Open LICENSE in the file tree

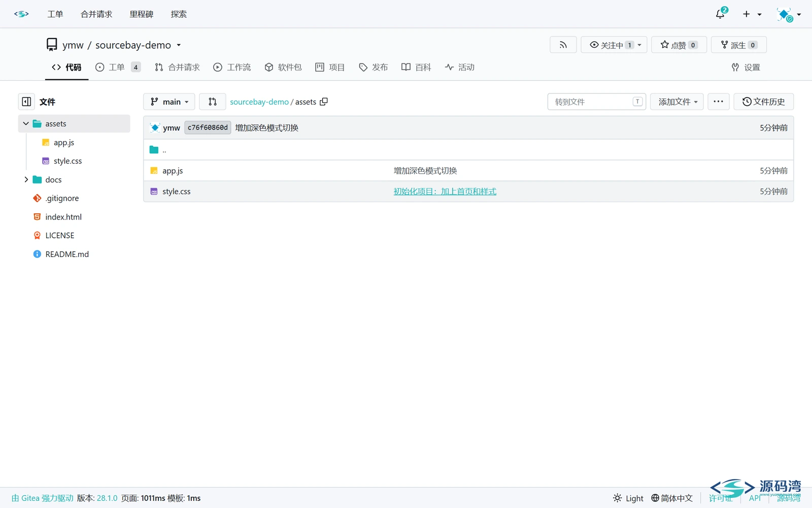(59, 235)
